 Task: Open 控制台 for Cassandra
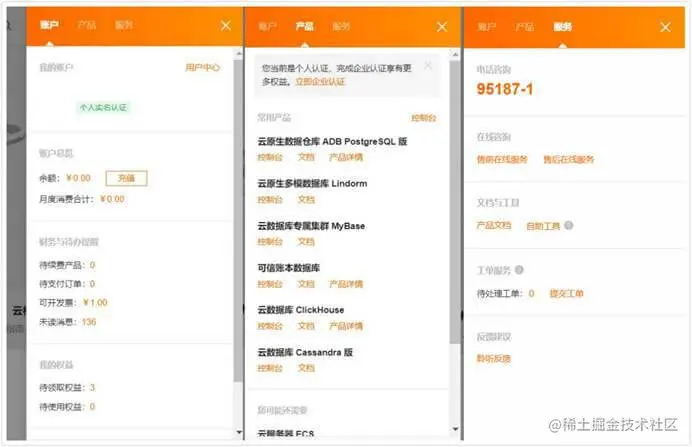click(x=270, y=368)
